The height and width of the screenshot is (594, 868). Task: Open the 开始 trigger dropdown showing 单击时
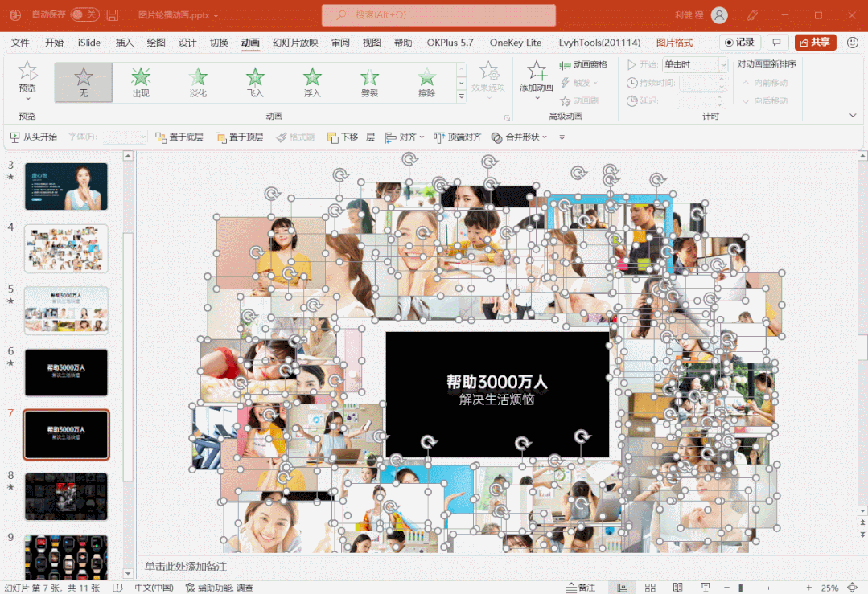coord(694,65)
